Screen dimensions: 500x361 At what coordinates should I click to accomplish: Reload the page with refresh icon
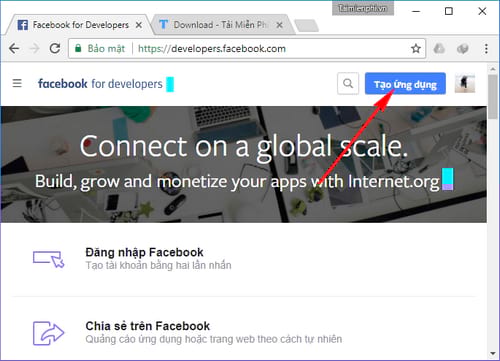coord(55,49)
